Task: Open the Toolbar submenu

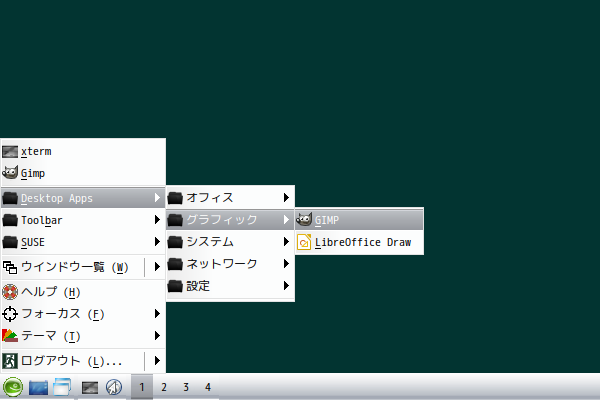Action: (83, 220)
